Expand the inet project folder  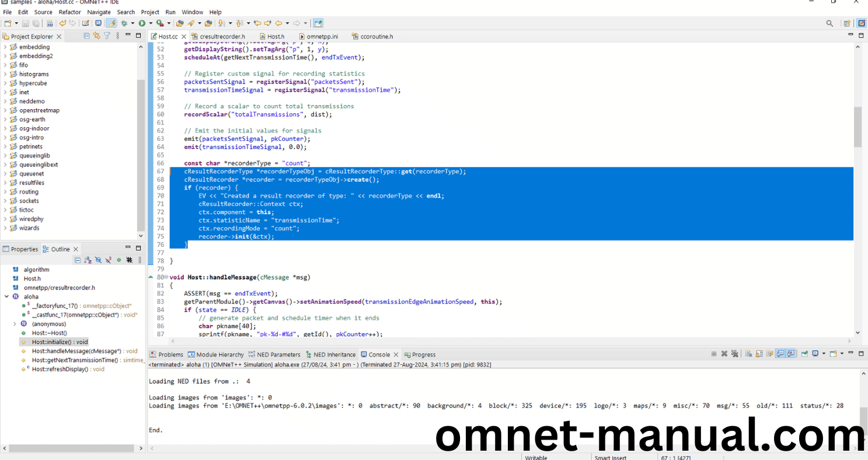point(5,92)
